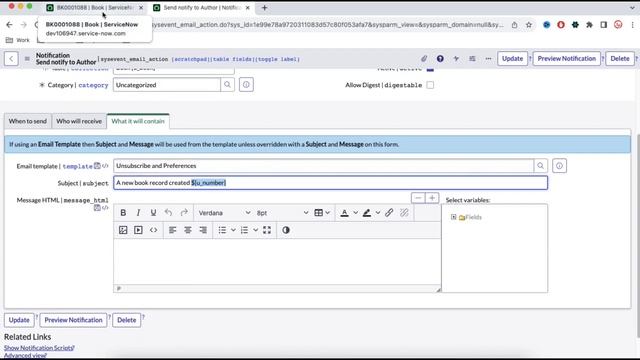640x360 pixels.
Task: Bookmark page with star icon
Action: [x=529, y=25]
